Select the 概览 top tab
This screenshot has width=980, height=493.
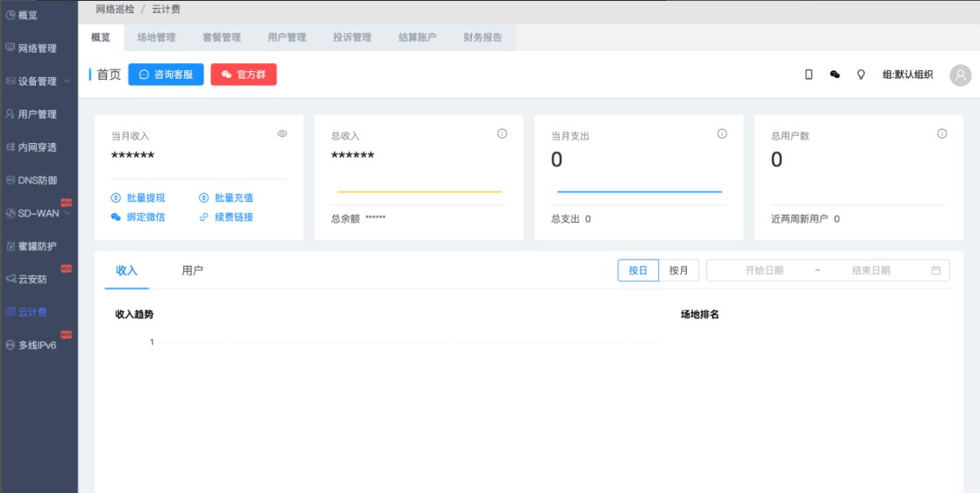point(101,38)
